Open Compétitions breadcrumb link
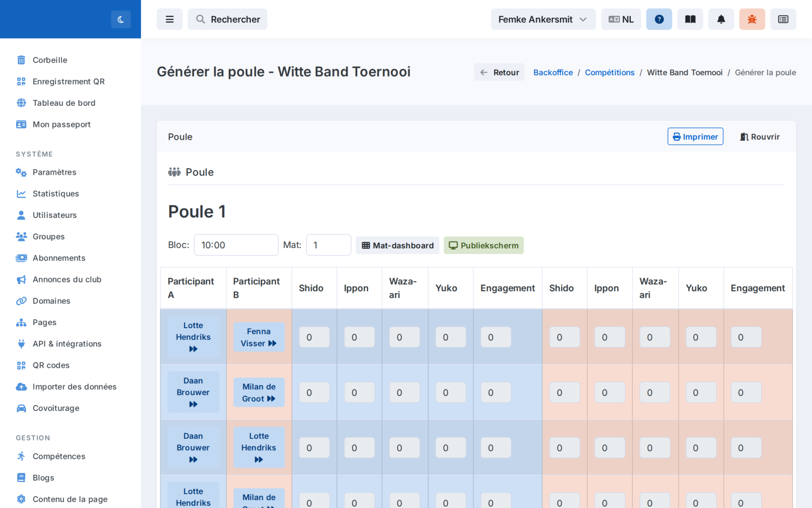 [x=610, y=72]
